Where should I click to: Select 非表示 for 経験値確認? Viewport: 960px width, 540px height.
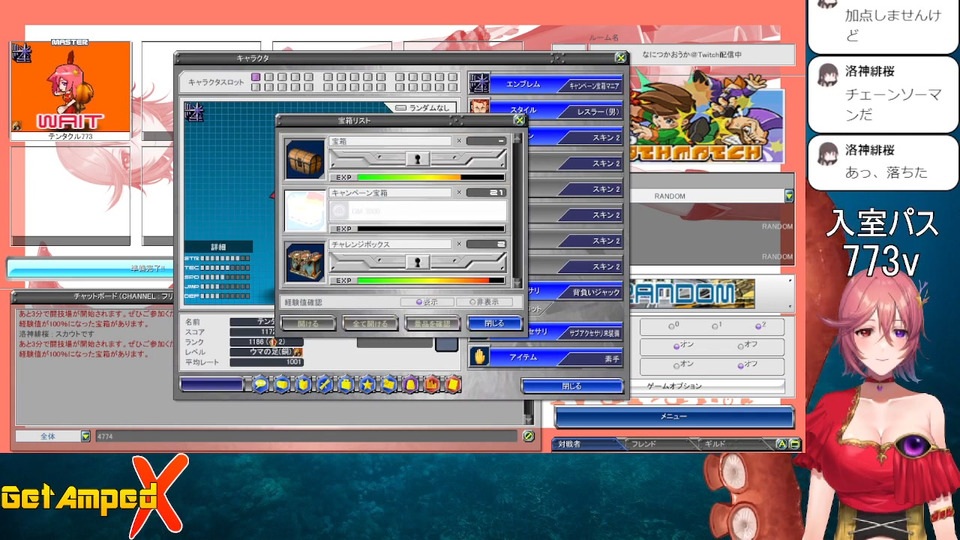coord(484,302)
